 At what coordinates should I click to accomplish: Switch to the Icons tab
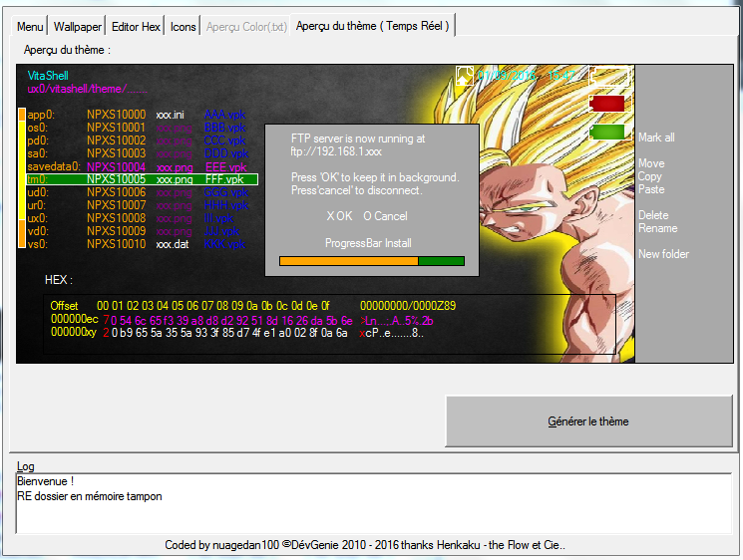[183, 27]
